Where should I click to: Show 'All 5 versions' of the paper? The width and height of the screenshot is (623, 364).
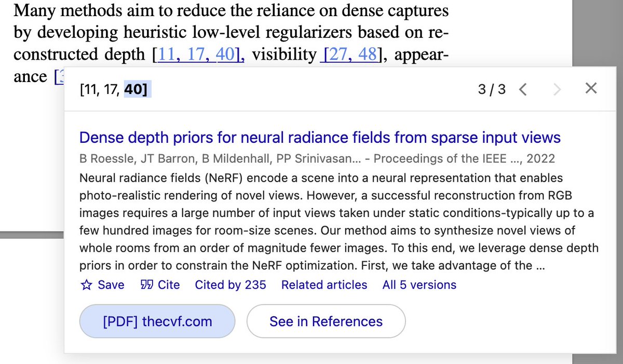(419, 285)
